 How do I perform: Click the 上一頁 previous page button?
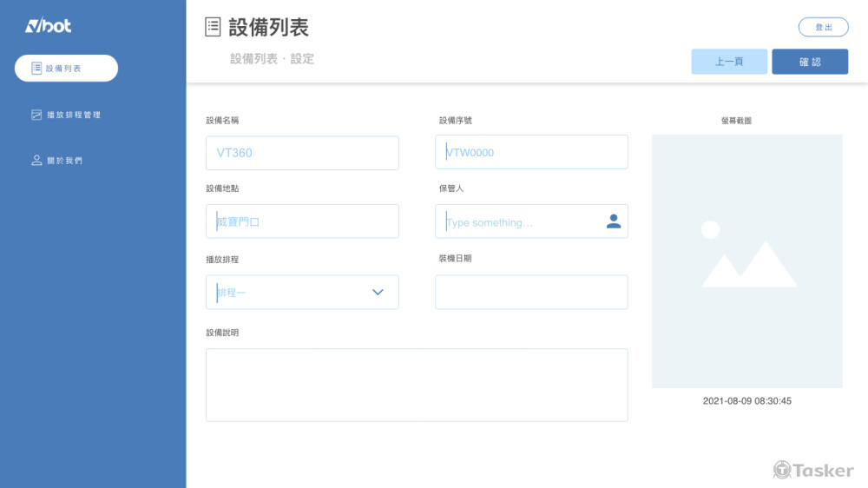pyautogui.click(x=728, y=62)
